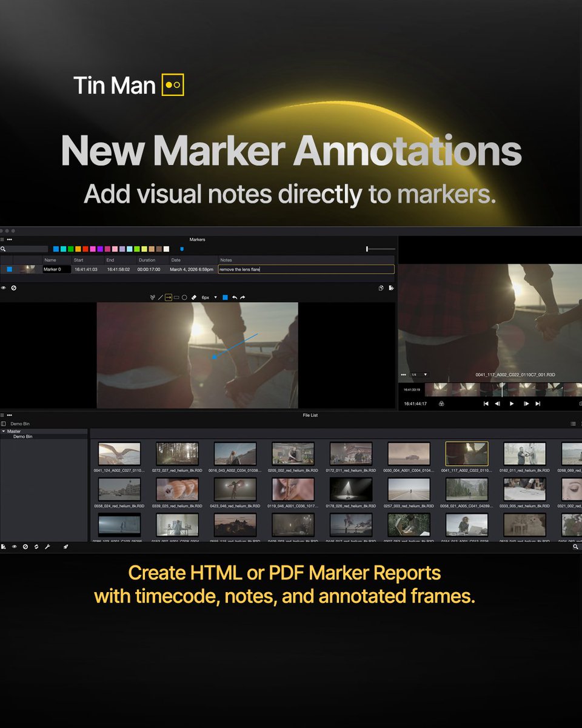Viewport: 582px width, 728px height.
Task: Redo the annotation stroke
Action: 242,297
